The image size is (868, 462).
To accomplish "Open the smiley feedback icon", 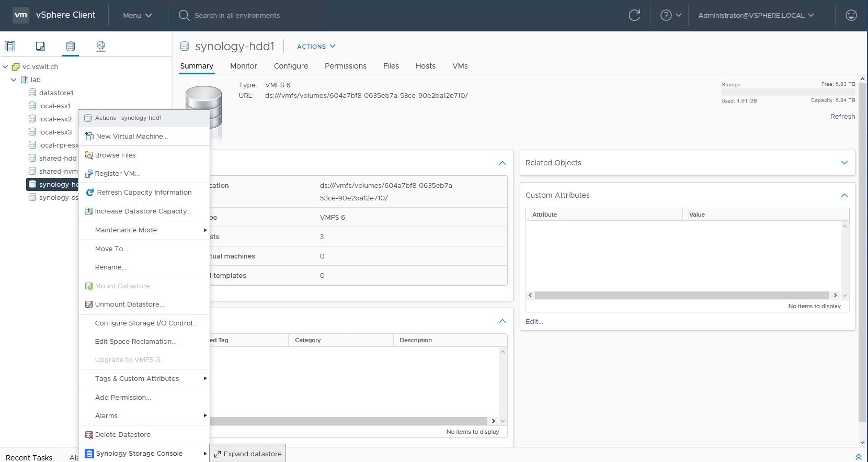I will pos(851,15).
